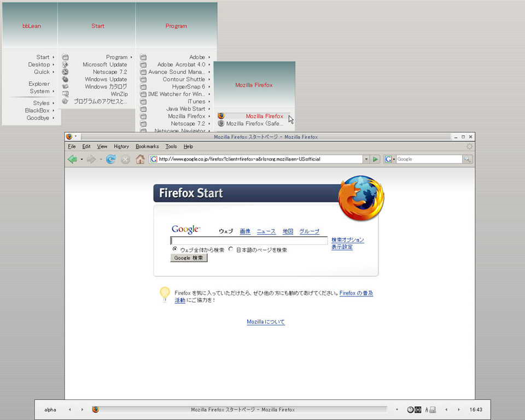The height and width of the screenshot is (420, 525).
Task: Launch Mozilla Firefox from the submenu
Action: pyautogui.click(x=254, y=116)
